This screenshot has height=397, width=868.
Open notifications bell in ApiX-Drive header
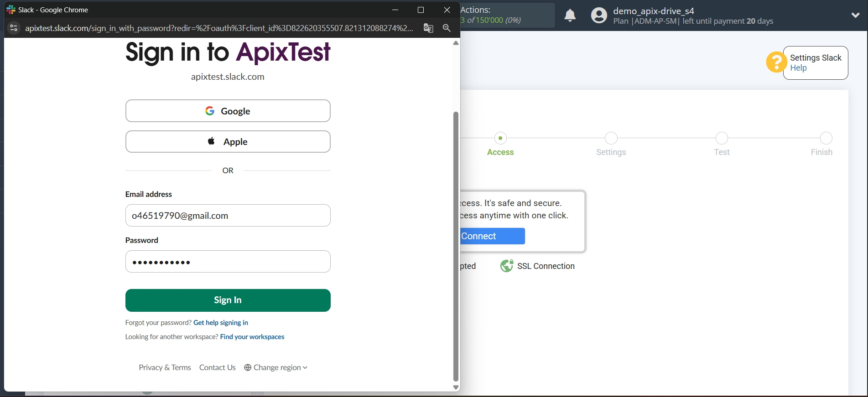570,15
